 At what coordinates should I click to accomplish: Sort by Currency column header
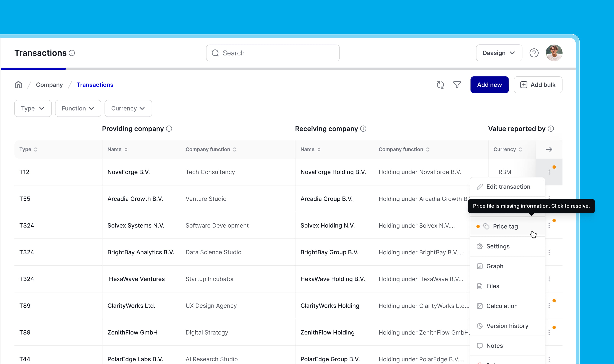coord(508,149)
